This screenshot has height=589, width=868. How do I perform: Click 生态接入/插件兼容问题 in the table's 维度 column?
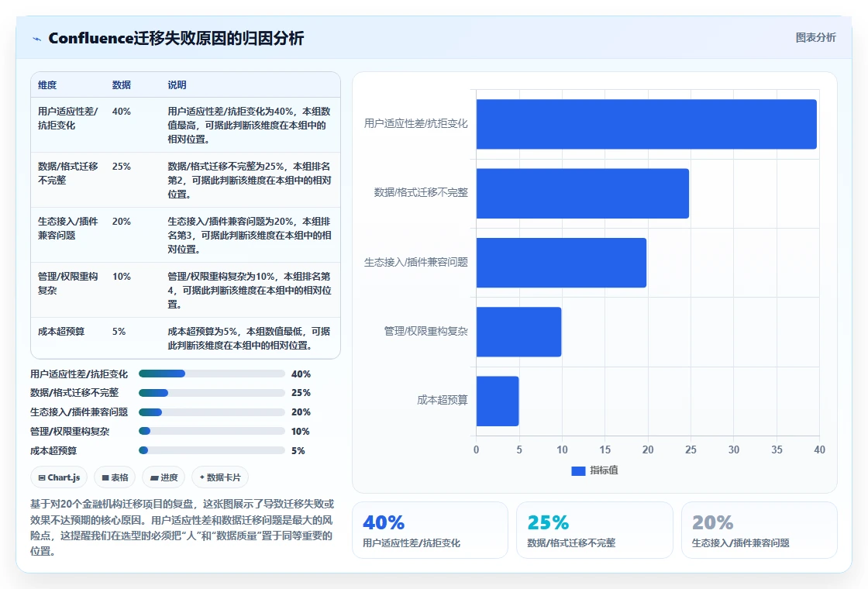(67, 228)
